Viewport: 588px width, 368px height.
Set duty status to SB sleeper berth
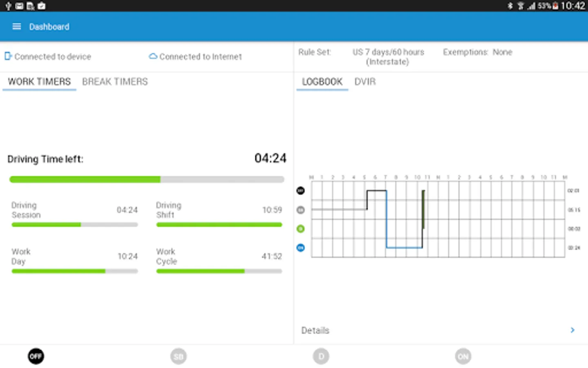(x=178, y=356)
